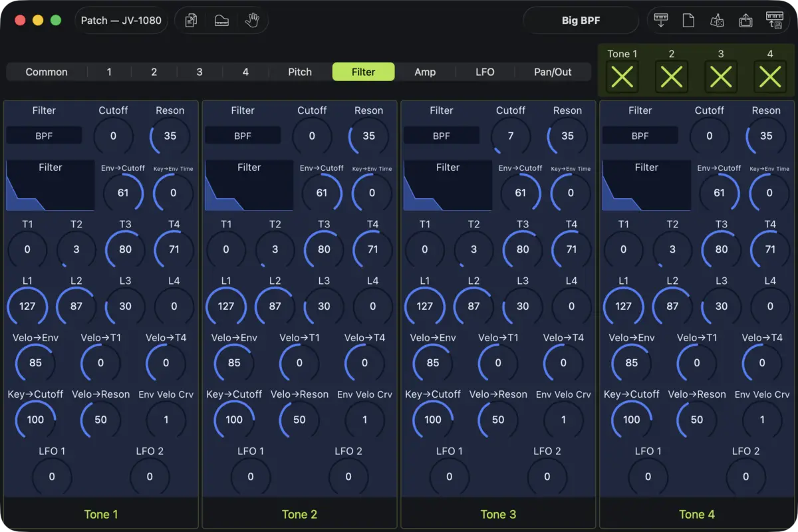Open the BPF filter dropdown in Tone 2

pyautogui.click(x=243, y=136)
